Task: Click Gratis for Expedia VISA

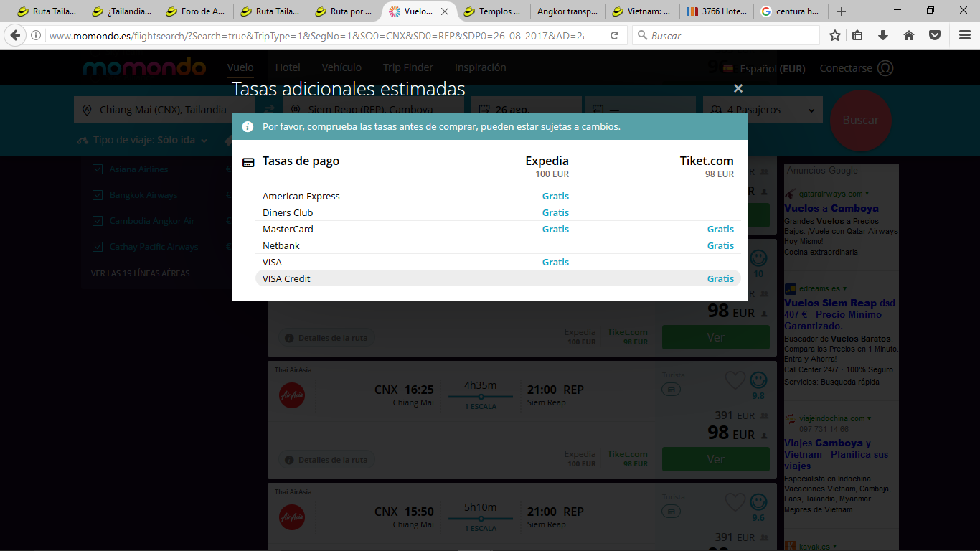Action: [555, 262]
